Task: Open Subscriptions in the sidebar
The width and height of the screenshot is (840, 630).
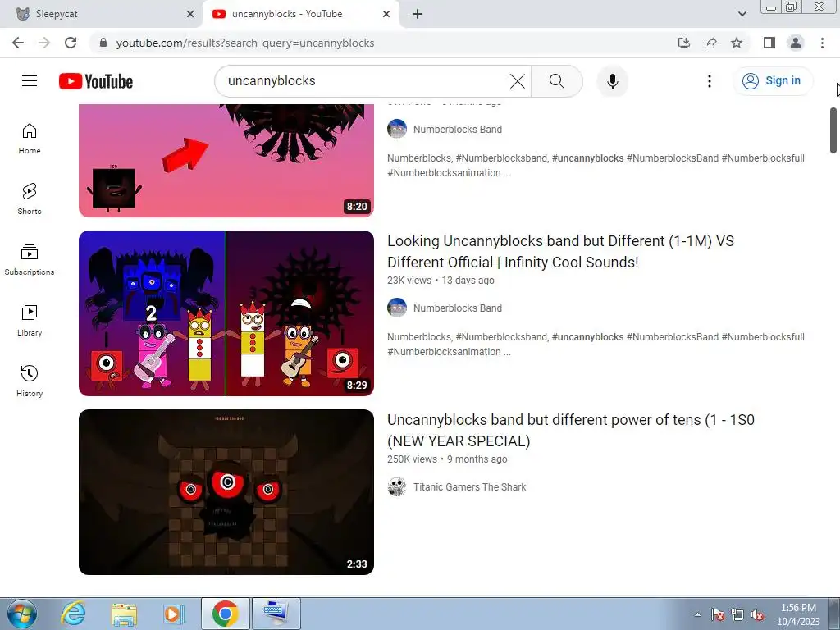Action: [x=30, y=260]
